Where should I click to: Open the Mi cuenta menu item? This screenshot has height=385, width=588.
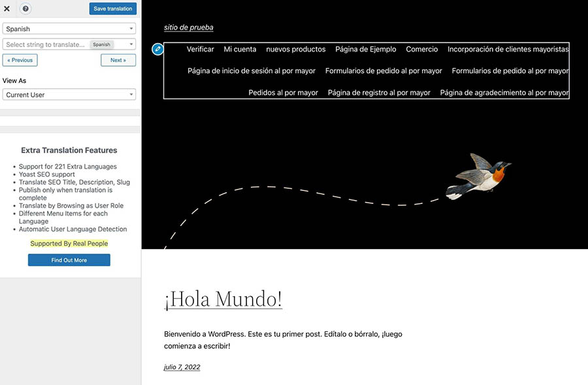click(240, 49)
